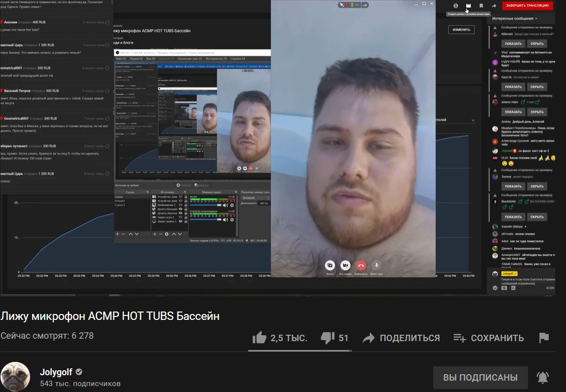The height and width of the screenshot is (392, 566).
Task: Click the Устройство воспроизведения volume slider
Action: click(206, 220)
